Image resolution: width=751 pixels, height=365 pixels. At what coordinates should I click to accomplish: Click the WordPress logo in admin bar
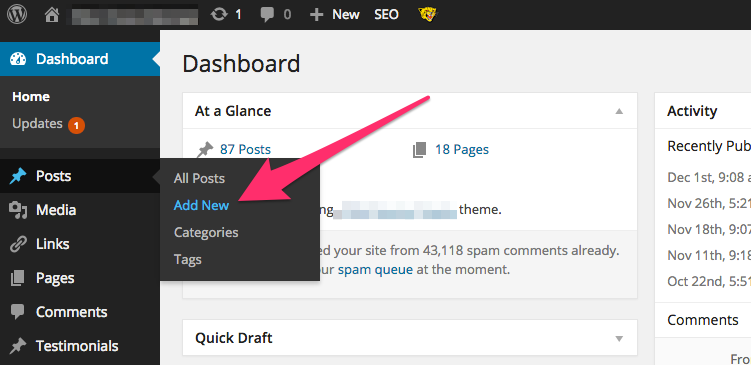click(x=17, y=14)
